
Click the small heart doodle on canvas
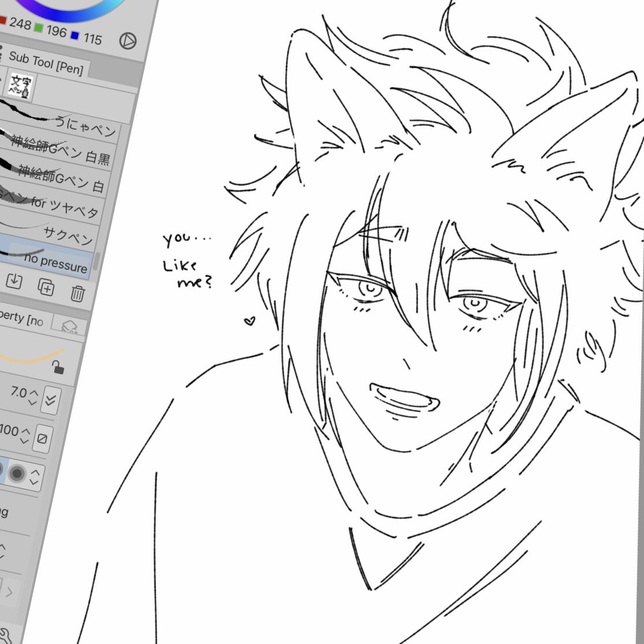tap(250, 321)
